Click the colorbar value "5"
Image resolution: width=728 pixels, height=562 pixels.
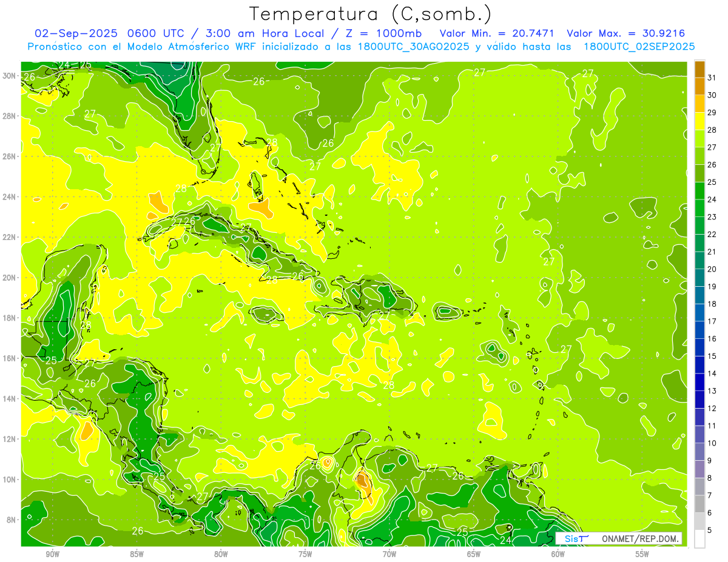tap(710, 530)
